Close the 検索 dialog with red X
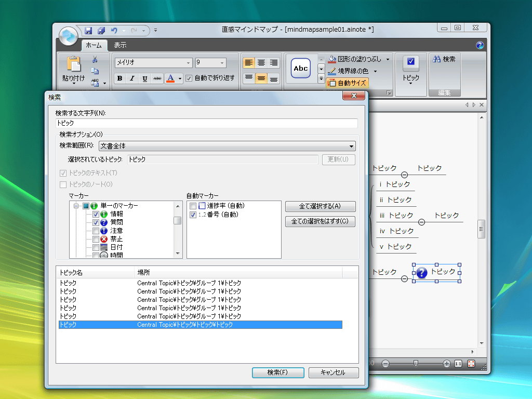 tap(353, 96)
